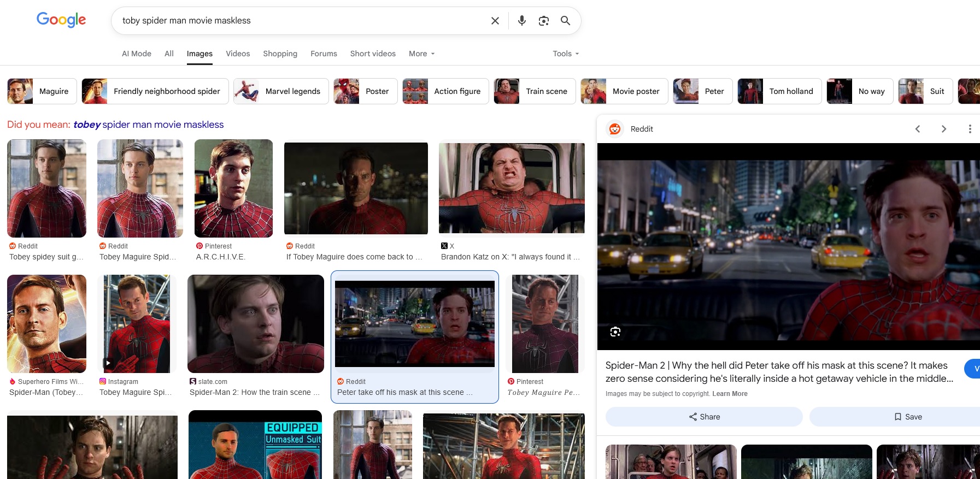Click the Reddit source name in preview panel
This screenshot has height=479, width=980.
pyautogui.click(x=642, y=129)
